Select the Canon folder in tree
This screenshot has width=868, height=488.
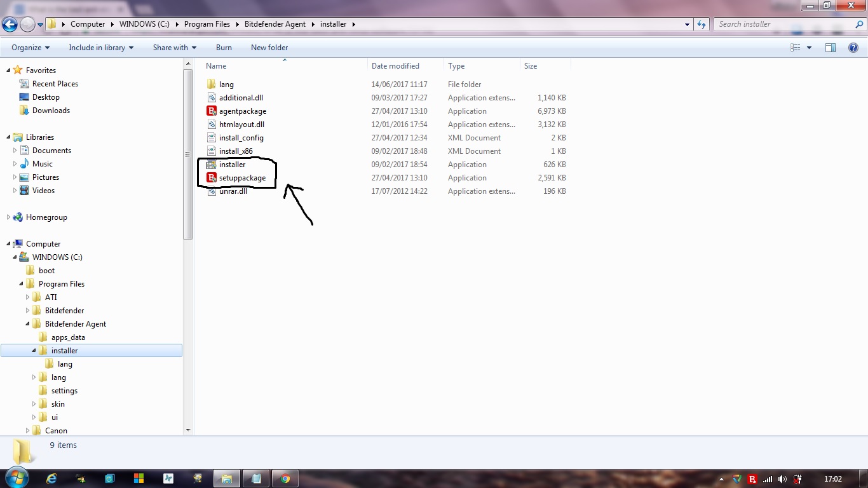(56, 431)
